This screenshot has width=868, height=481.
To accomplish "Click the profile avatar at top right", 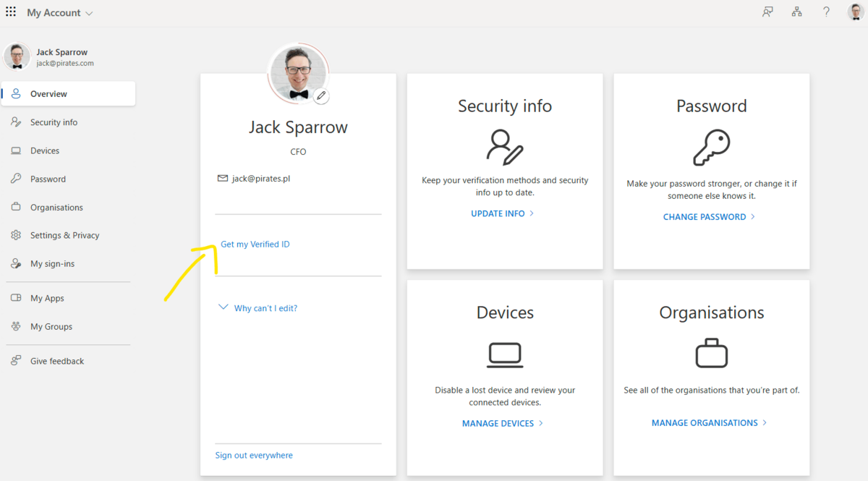I will point(854,12).
